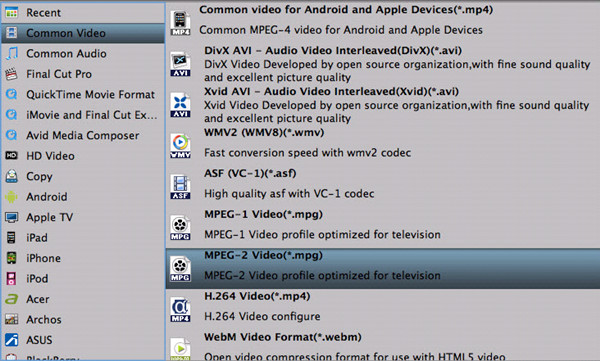
Task: Click the MPEG-1 MPG reel icon
Action: click(180, 228)
